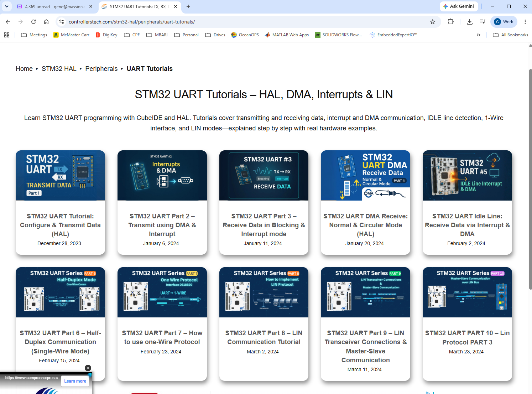Open the PART 10 LIN Bus thumbnail

[467, 292]
